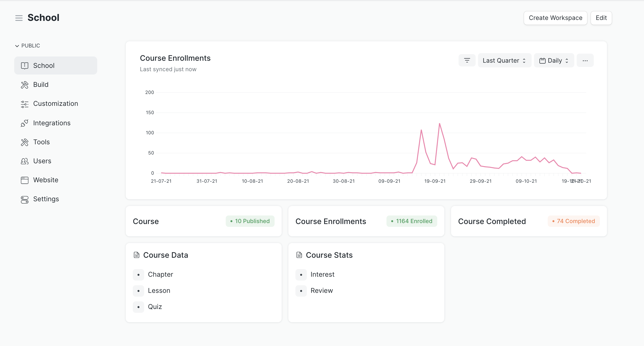This screenshot has width=644, height=346.
Task: Click the 1164 Enrolled badge card
Action: coord(411,221)
